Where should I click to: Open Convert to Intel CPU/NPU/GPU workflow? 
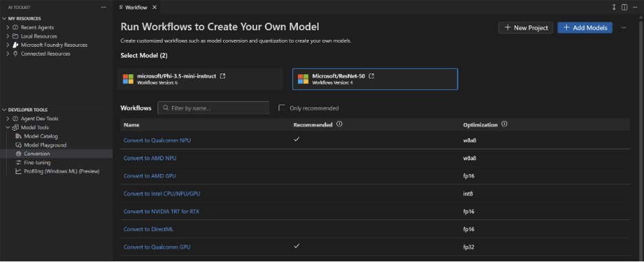tap(162, 193)
